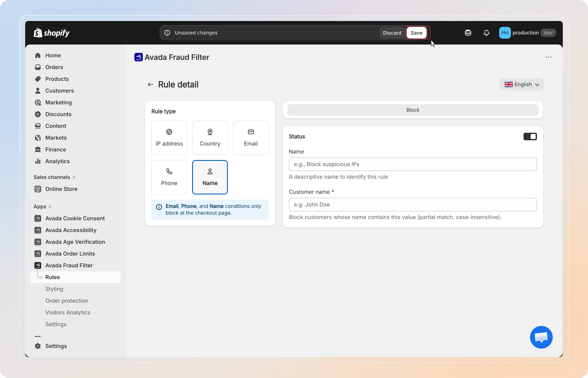
Task: Click the Products tag icon
Action: click(x=38, y=79)
